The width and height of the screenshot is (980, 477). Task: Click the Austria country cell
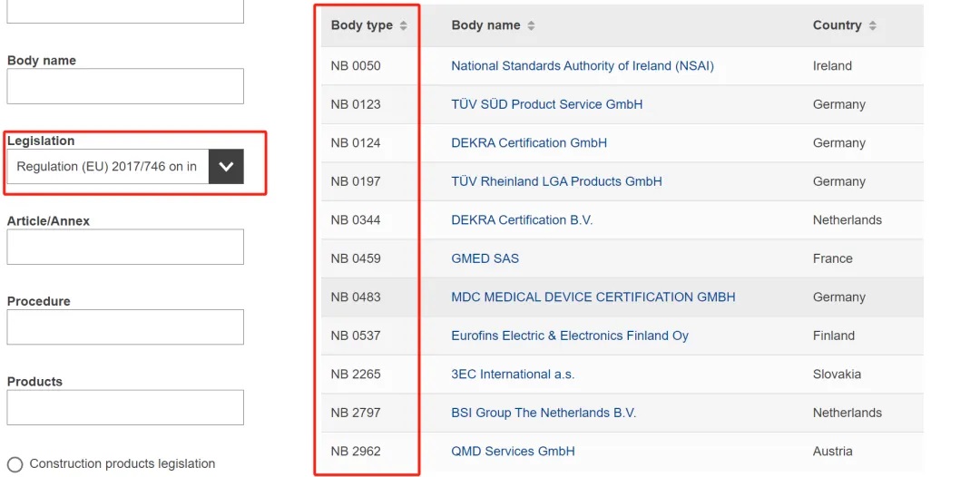click(832, 452)
